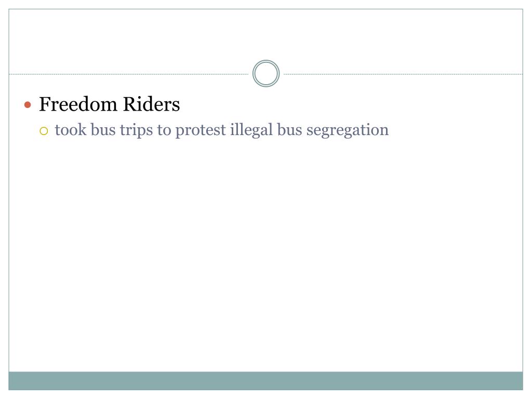Screen dimensions: 532x399
Task: Click the dashed line left of circle
Action: point(129,74)
